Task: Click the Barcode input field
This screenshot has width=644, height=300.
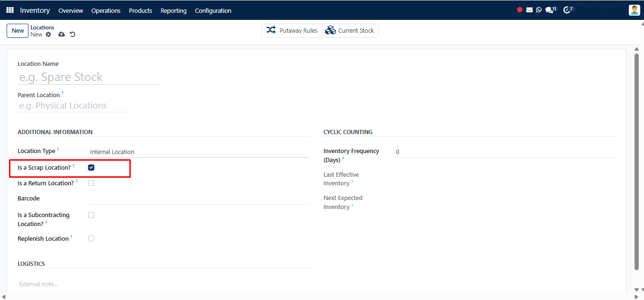Action: tap(199, 199)
